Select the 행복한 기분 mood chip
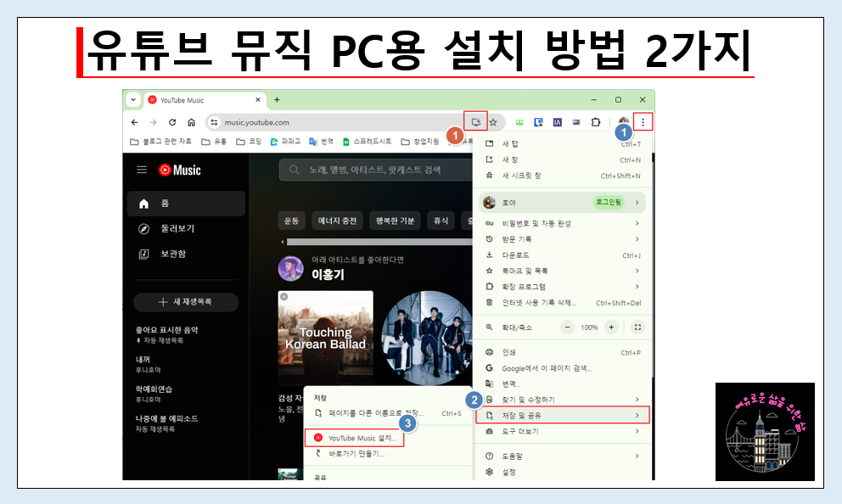842x504 pixels. [395, 221]
